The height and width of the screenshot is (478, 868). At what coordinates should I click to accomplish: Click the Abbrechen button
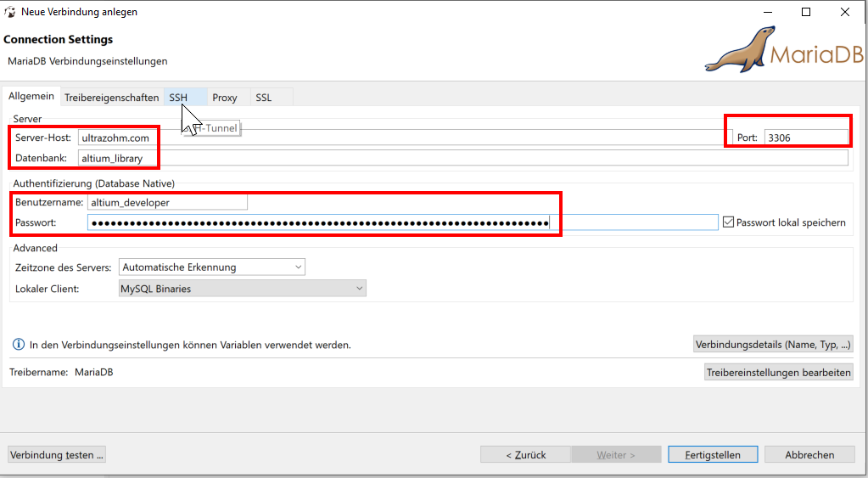click(809, 455)
